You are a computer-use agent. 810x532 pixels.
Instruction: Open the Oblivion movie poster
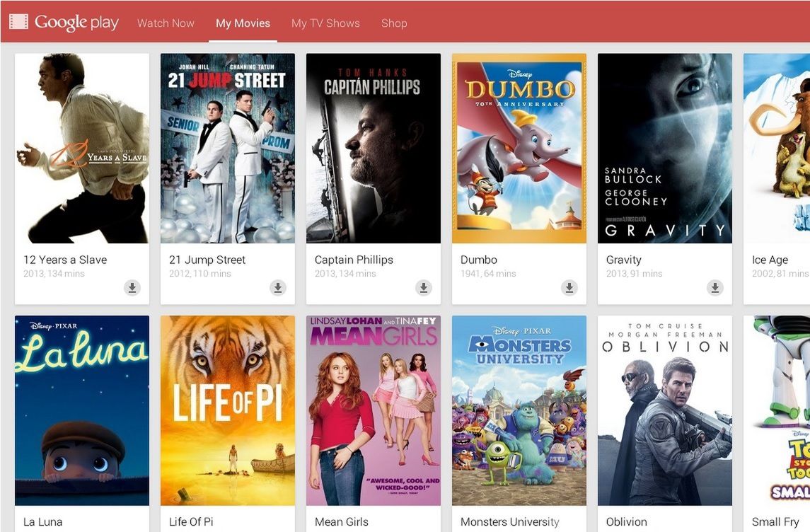pos(665,410)
